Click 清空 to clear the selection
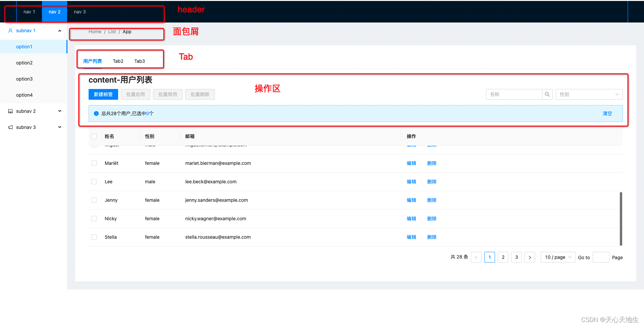 point(607,113)
